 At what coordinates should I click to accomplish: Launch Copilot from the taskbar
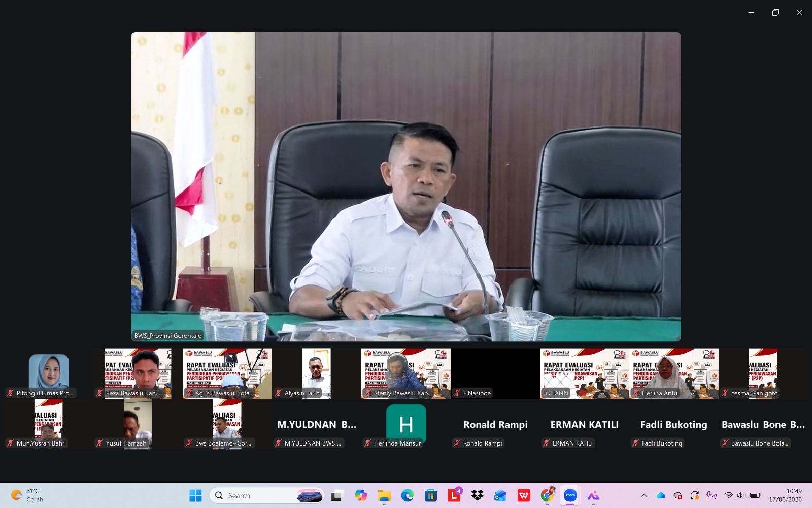(x=361, y=495)
